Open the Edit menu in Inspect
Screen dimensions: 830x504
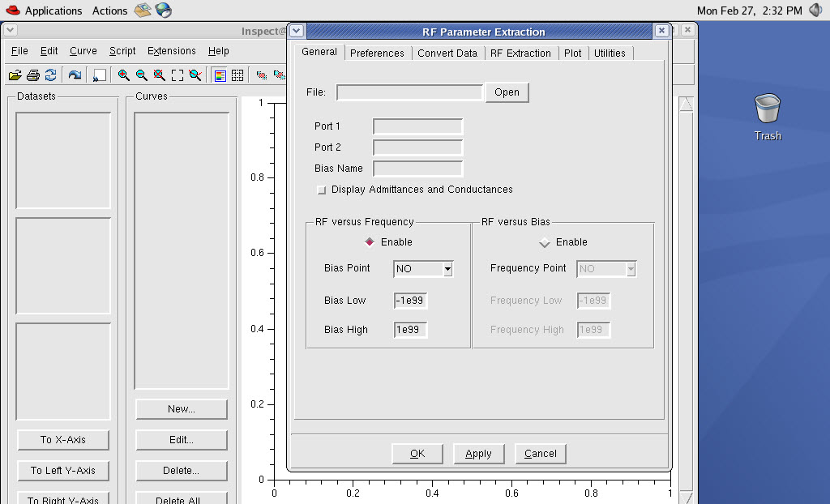coord(49,51)
